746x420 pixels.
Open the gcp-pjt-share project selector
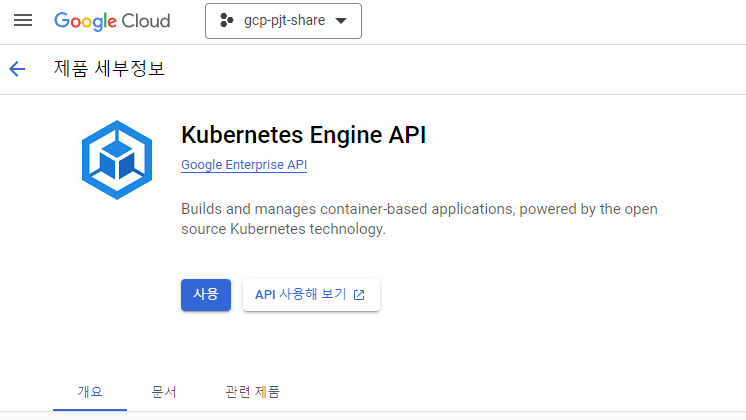tap(283, 21)
